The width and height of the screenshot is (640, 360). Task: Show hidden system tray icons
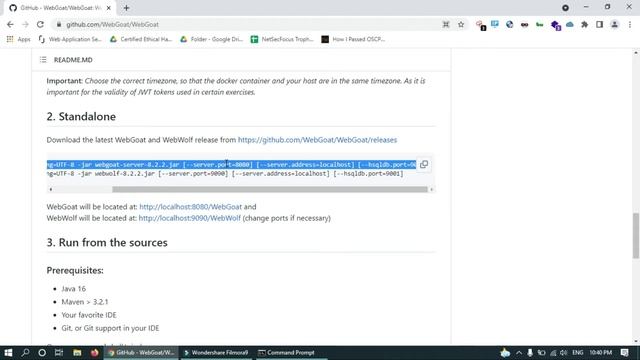tap(519, 353)
